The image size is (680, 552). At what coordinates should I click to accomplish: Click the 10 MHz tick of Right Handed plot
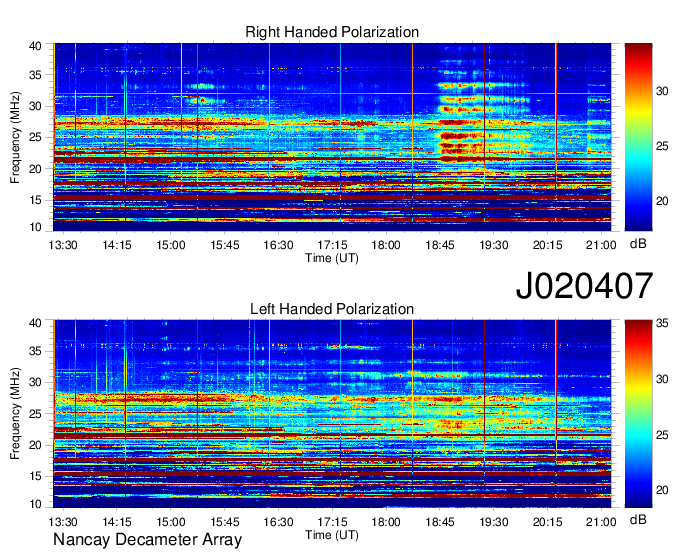tap(35, 227)
